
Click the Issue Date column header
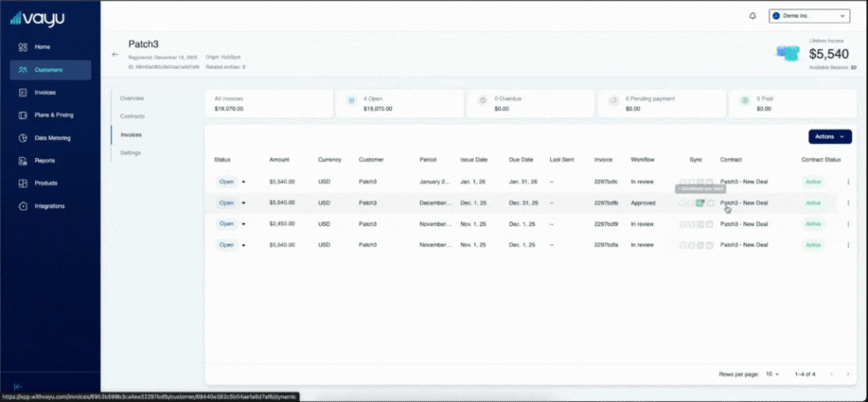[x=474, y=160]
